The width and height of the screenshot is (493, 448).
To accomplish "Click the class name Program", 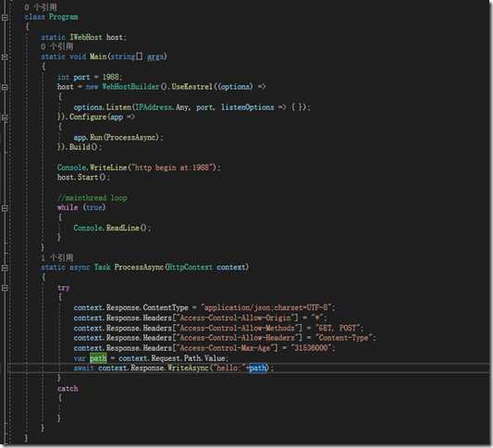I will [x=64, y=17].
